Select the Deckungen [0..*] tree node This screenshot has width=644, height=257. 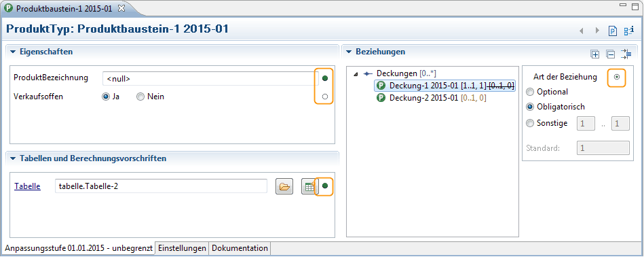point(406,73)
